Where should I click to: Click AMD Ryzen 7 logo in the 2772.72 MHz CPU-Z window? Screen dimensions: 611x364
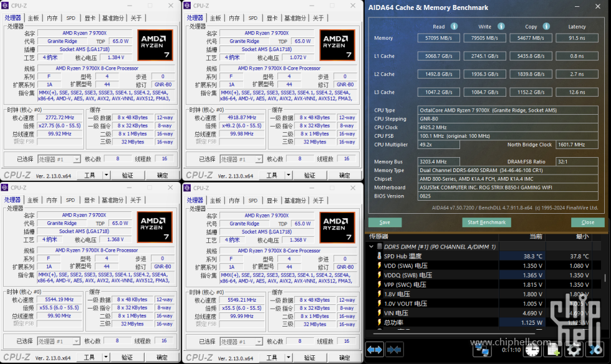tap(155, 45)
